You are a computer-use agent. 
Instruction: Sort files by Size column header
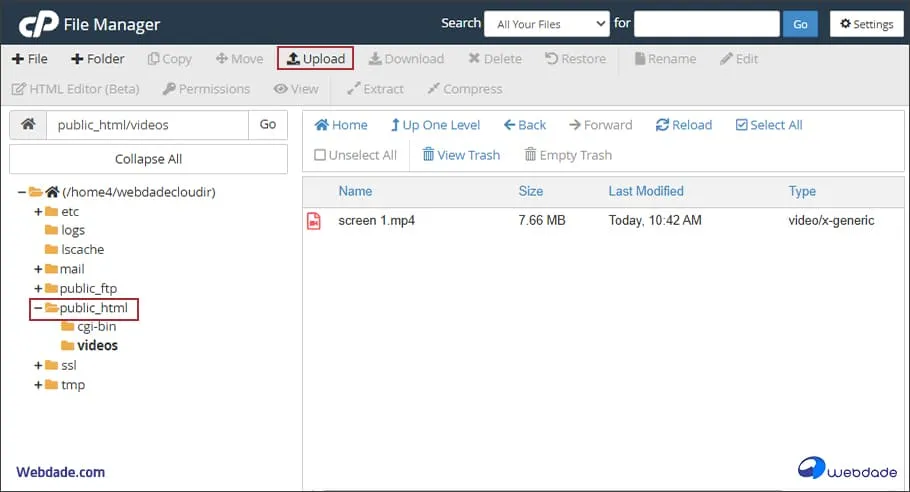coord(530,191)
